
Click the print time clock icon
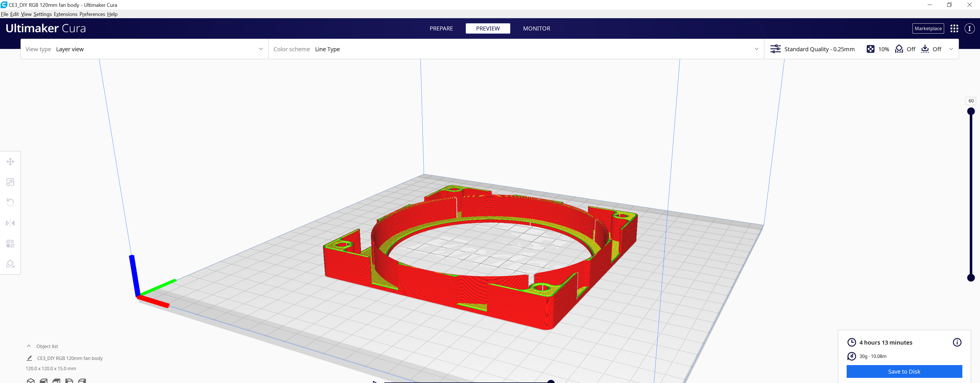[852, 342]
